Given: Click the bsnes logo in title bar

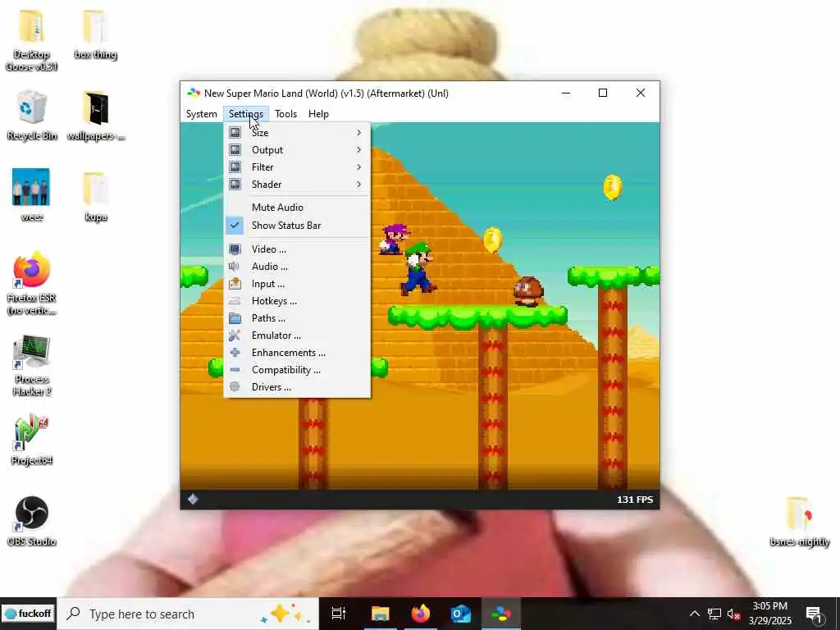Looking at the screenshot, I should [194, 94].
